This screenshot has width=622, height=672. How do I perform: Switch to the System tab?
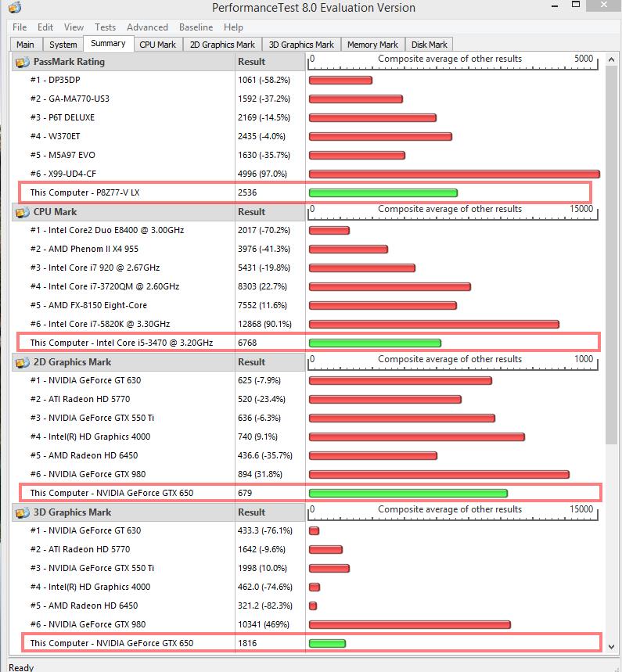[x=63, y=45]
